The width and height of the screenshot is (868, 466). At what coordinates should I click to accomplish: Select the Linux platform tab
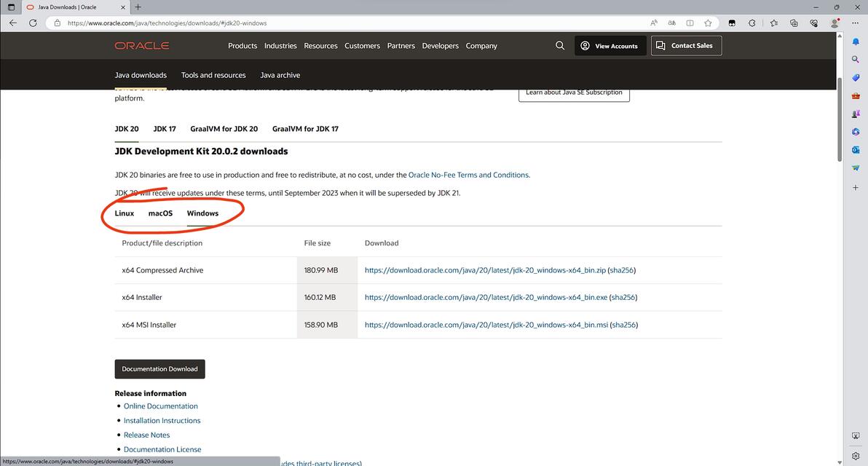click(x=124, y=213)
